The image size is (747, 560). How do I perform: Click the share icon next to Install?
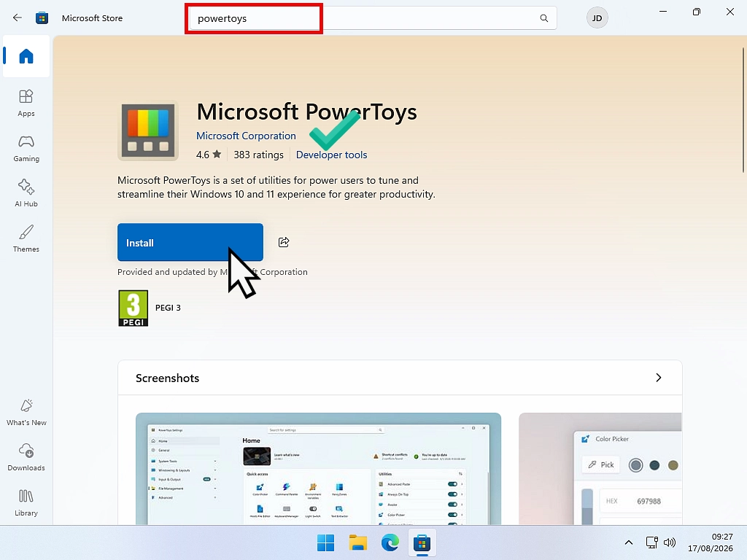click(284, 242)
